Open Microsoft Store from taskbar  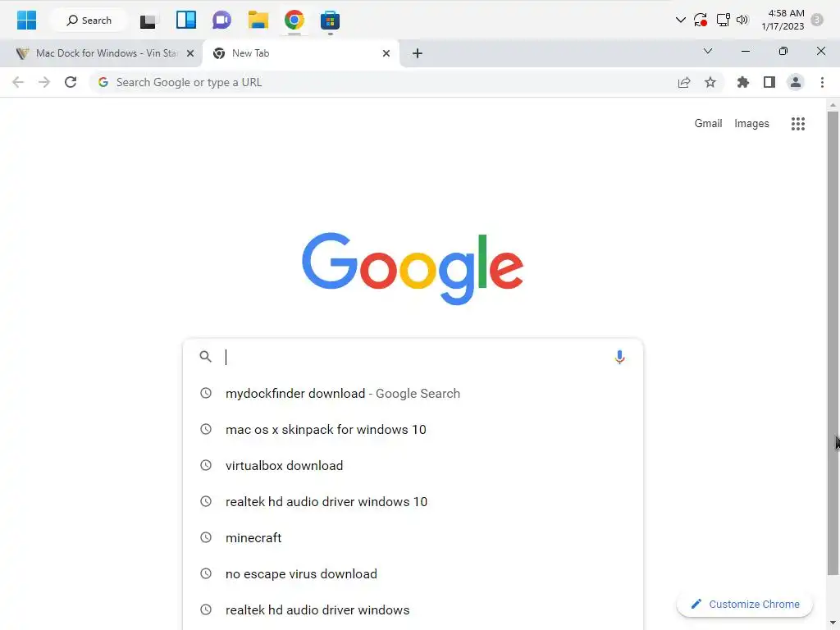(330, 21)
